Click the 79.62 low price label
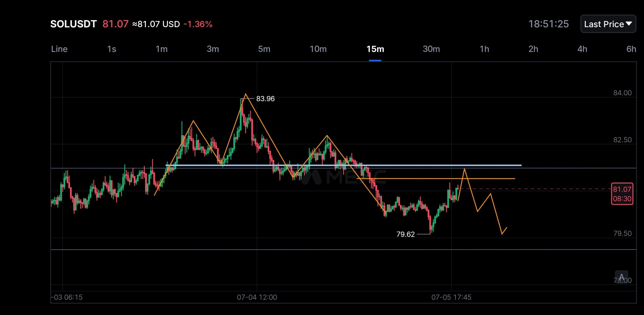The width and height of the screenshot is (644, 315). coord(405,234)
